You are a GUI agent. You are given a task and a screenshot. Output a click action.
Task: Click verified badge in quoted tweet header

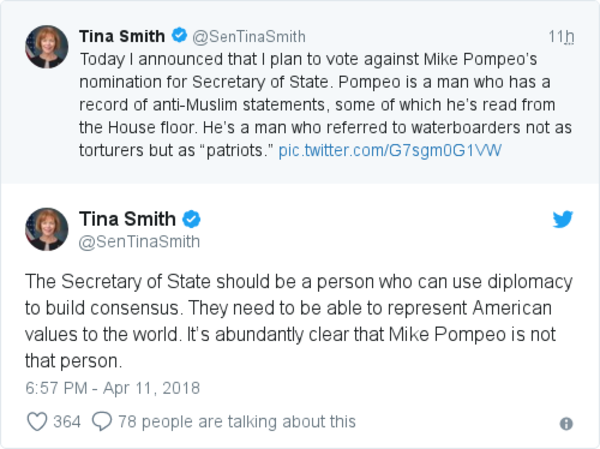(x=179, y=36)
